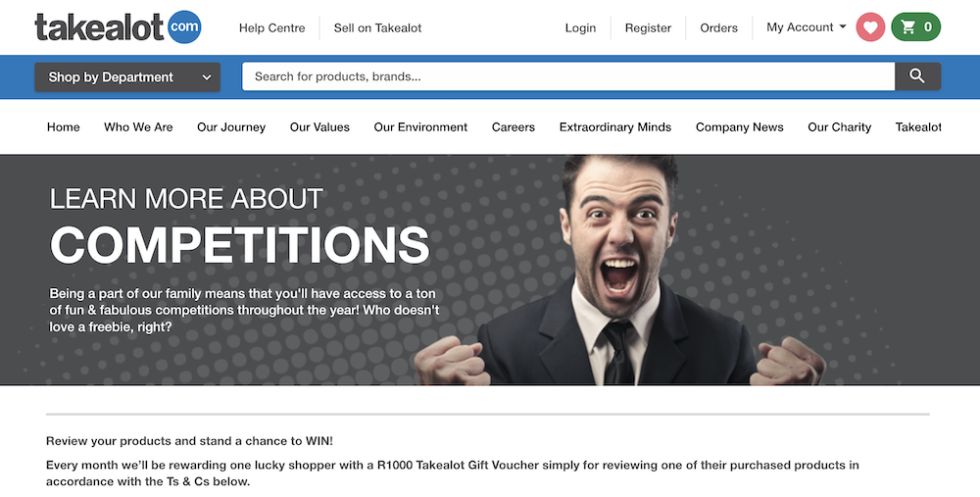Open the green shopping cart

tap(915, 26)
